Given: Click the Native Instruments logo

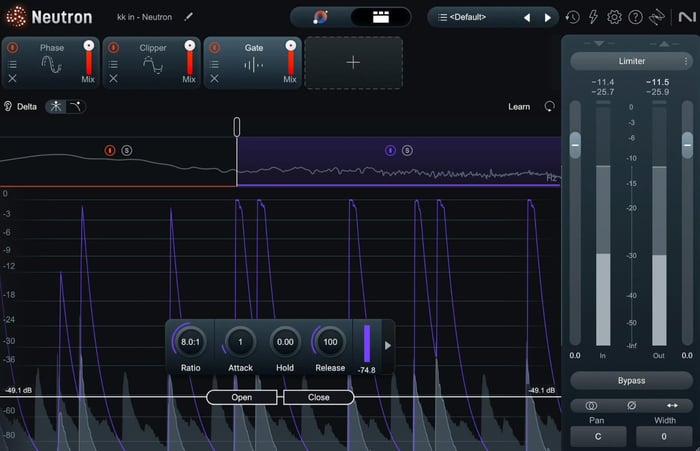Looking at the screenshot, I should coord(687,17).
